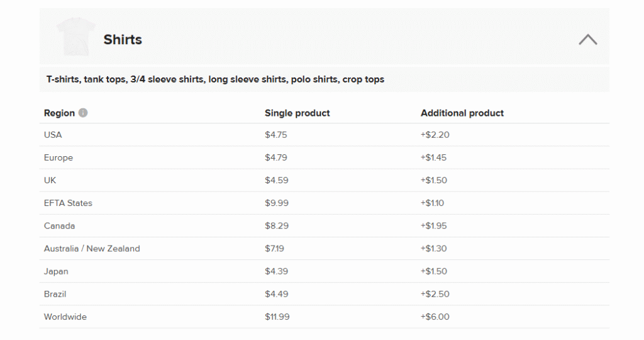Click the Shirts section title
644x340 pixels.
(x=123, y=40)
